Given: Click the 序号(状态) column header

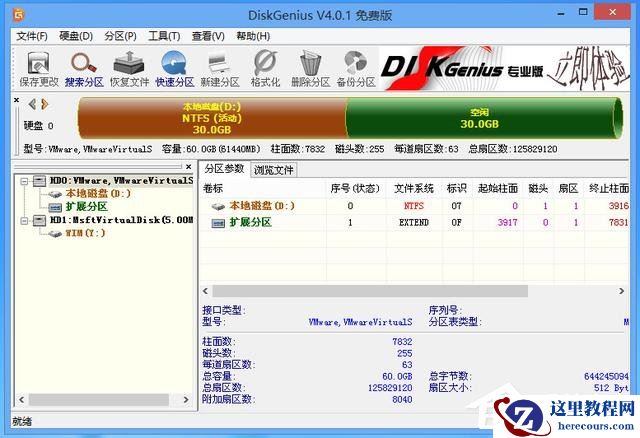Looking at the screenshot, I should pyautogui.click(x=356, y=189).
